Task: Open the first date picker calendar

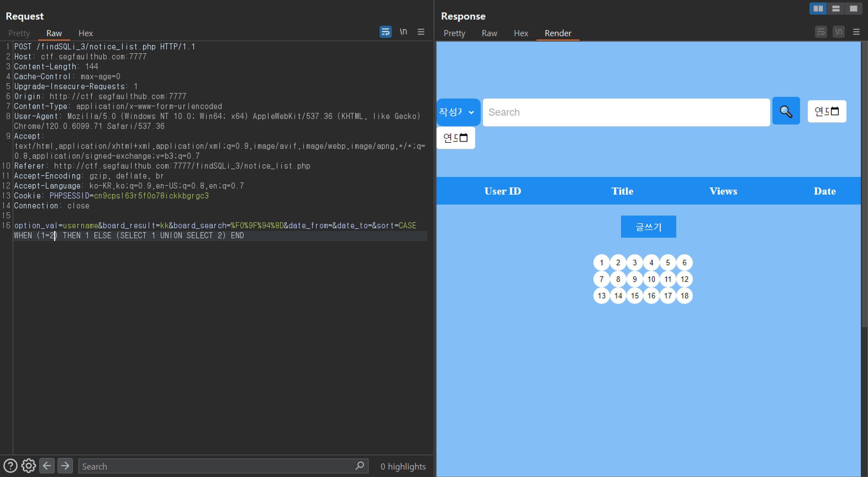Action: click(835, 111)
